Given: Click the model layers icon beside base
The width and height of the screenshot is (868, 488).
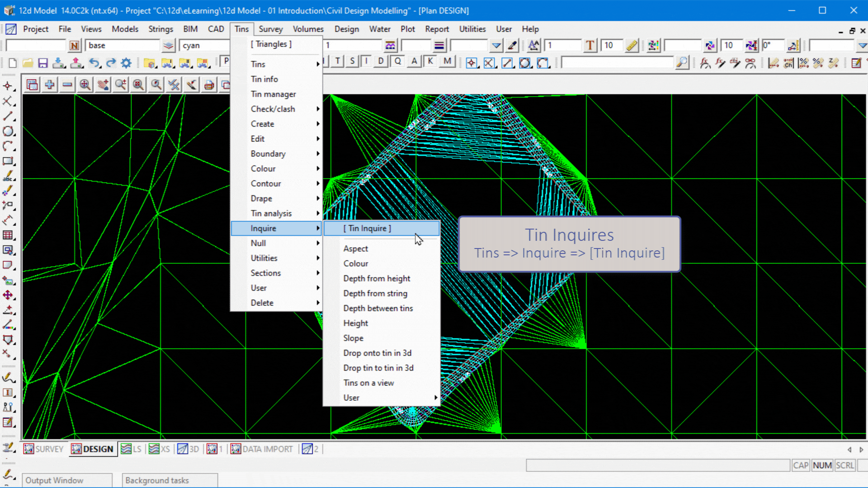Looking at the screenshot, I should (x=168, y=46).
